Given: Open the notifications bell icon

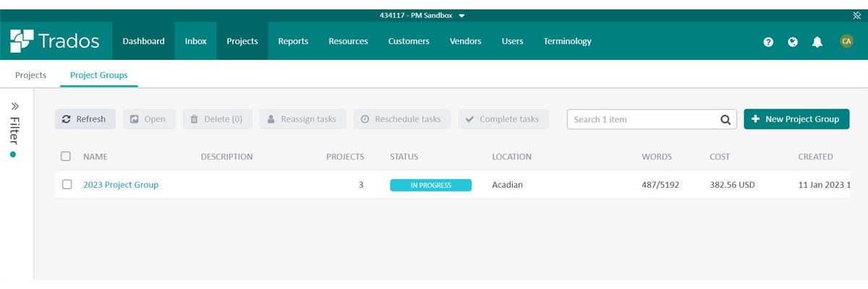Looking at the screenshot, I should pyautogui.click(x=817, y=42).
